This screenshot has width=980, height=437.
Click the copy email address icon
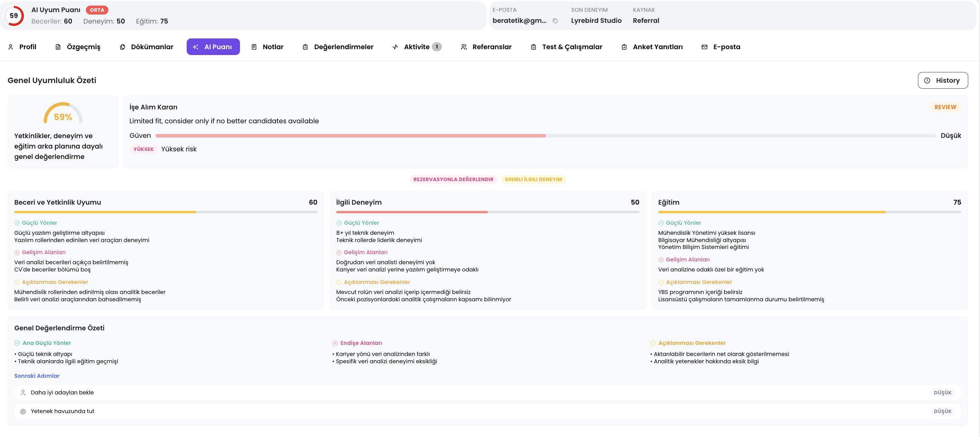click(x=555, y=21)
